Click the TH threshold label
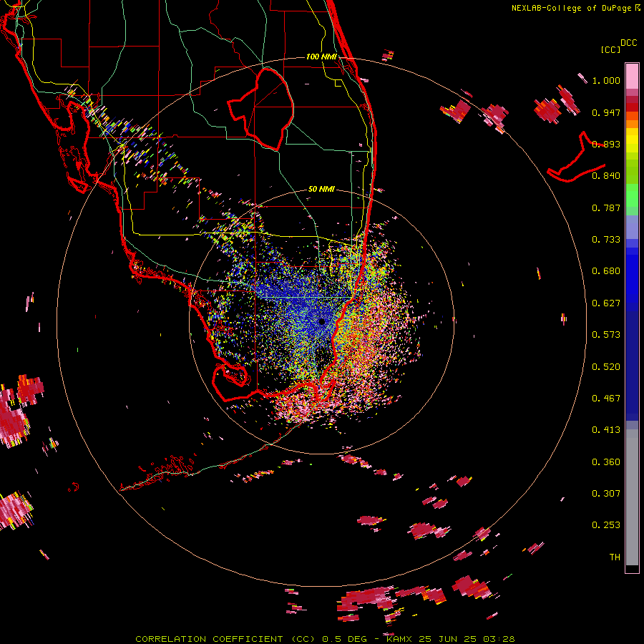This screenshot has height=644, width=644. [615, 557]
